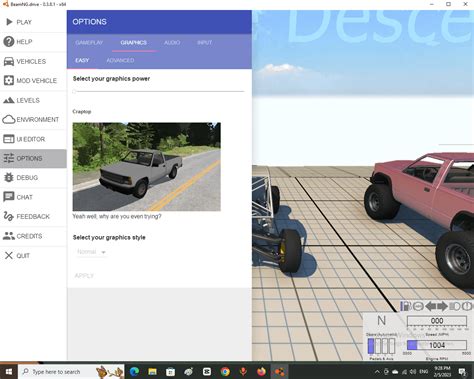Image resolution: width=474 pixels, height=379 pixels.
Task: Switch to the Graphics options tab
Action: 134,43
